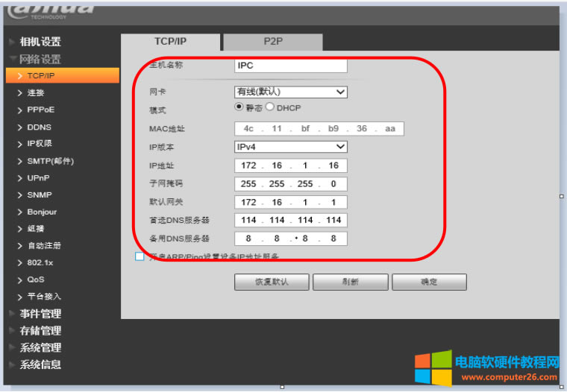Expand the 存储管理 sidebar section
Screen dimensions: 567x392
tap(40, 330)
